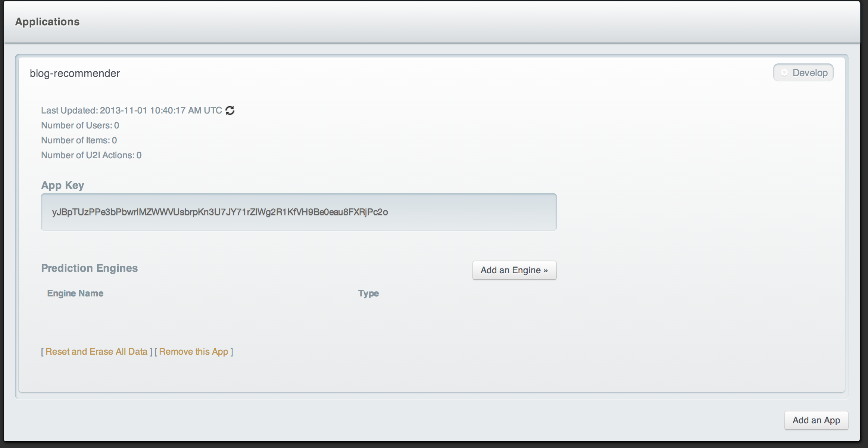Click the Type column header

click(368, 293)
